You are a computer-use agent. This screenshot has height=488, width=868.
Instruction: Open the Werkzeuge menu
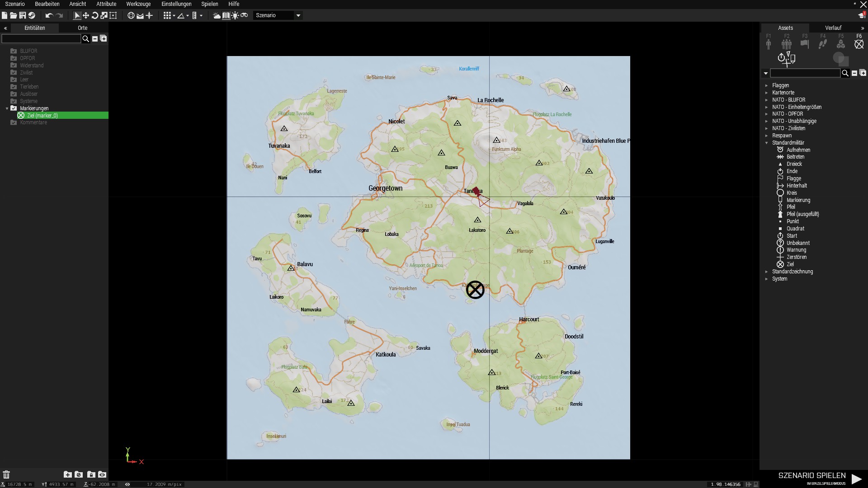[138, 4]
